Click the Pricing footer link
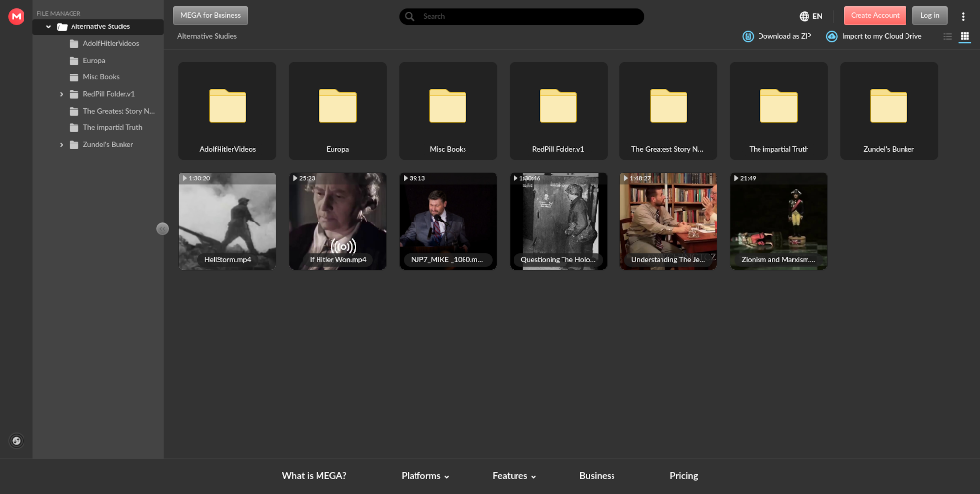 (684, 475)
